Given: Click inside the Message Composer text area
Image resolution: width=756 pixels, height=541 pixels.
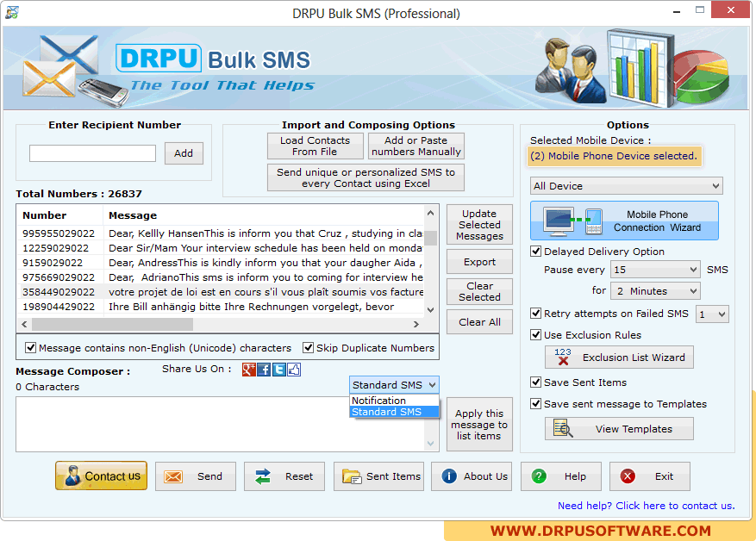Looking at the screenshot, I should [x=221, y=424].
